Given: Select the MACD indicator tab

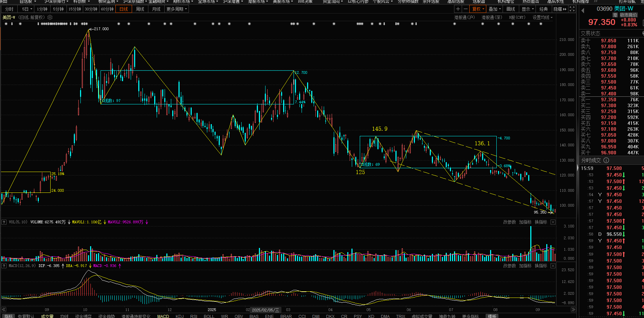Looking at the screenshot, I should 163,316.
